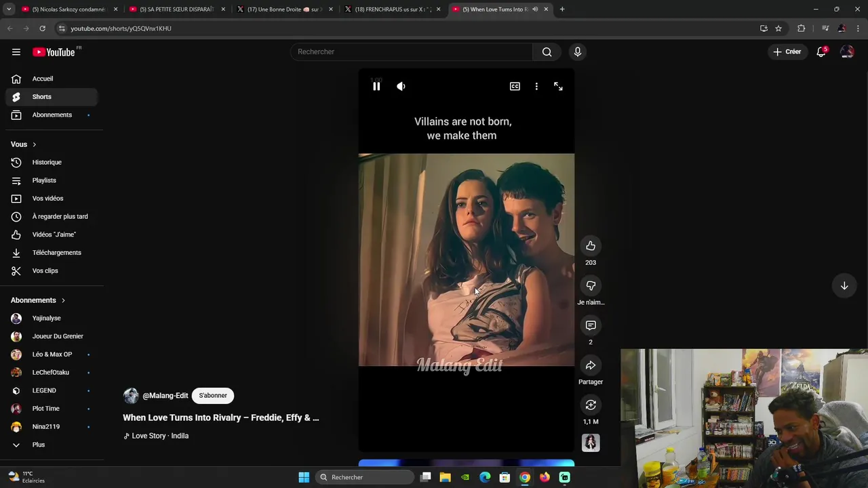
Task: Open the browser extensions puzzle icon
Action: (802, 28)
